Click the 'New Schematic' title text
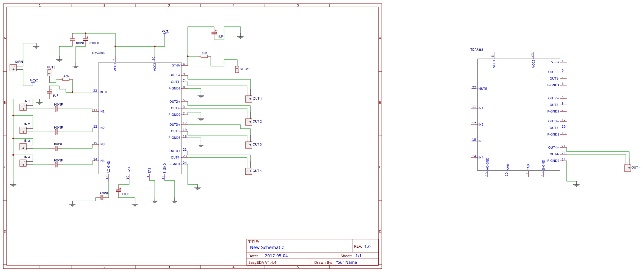The height and width of the screenshot is (272, 644). [x=267, y=247]
